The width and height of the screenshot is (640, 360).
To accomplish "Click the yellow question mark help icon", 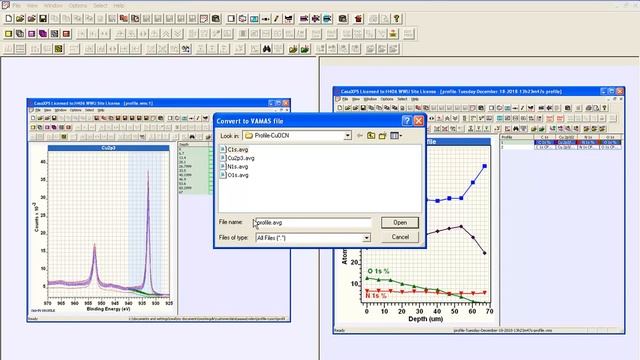I will coord(396,19).
